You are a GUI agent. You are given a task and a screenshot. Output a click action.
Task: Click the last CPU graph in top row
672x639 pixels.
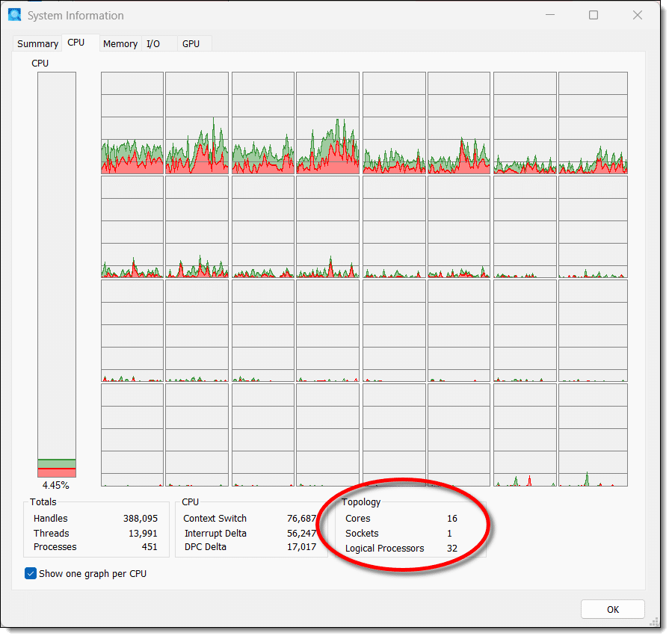click(x=593, y=123)
